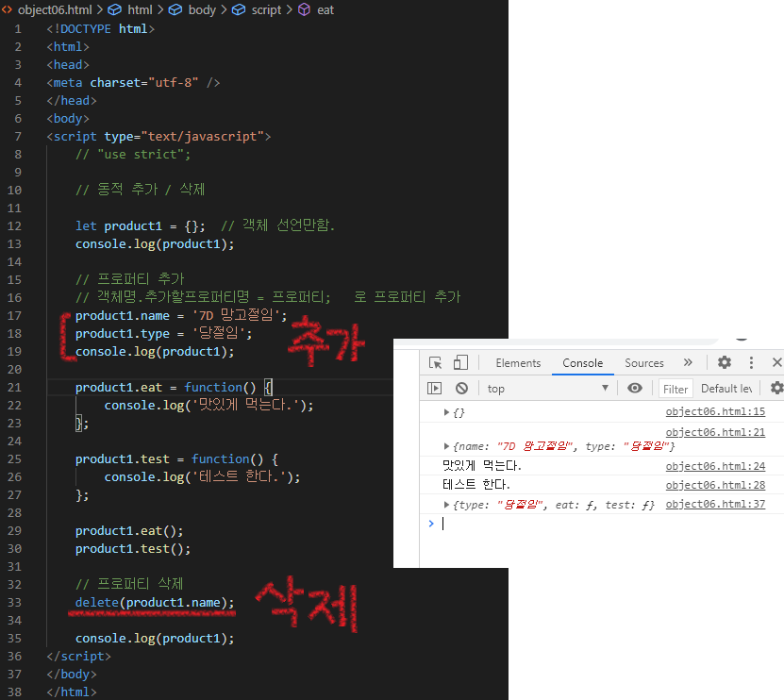Select the Console tab
The width and height of the screenshot is (784, 700).
tap(582, 363)
